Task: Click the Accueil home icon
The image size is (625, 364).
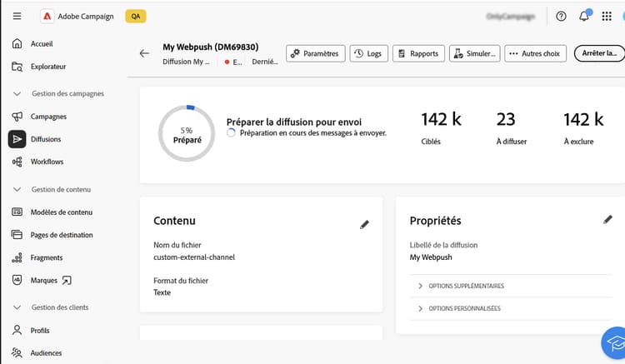Action: click(17, 43)
